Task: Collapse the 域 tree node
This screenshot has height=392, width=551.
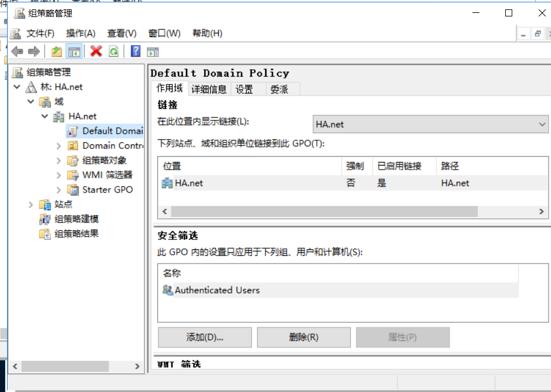Action: click(x=31, y=102)
